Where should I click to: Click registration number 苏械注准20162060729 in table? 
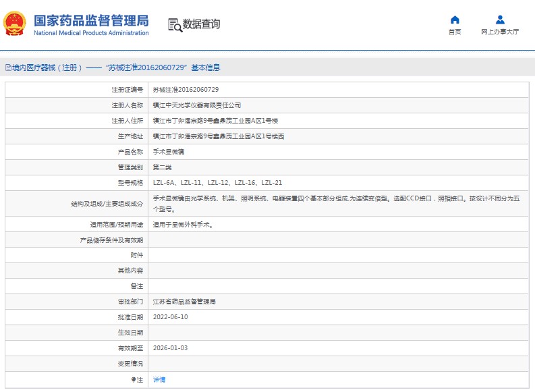[x=186, y=90]
